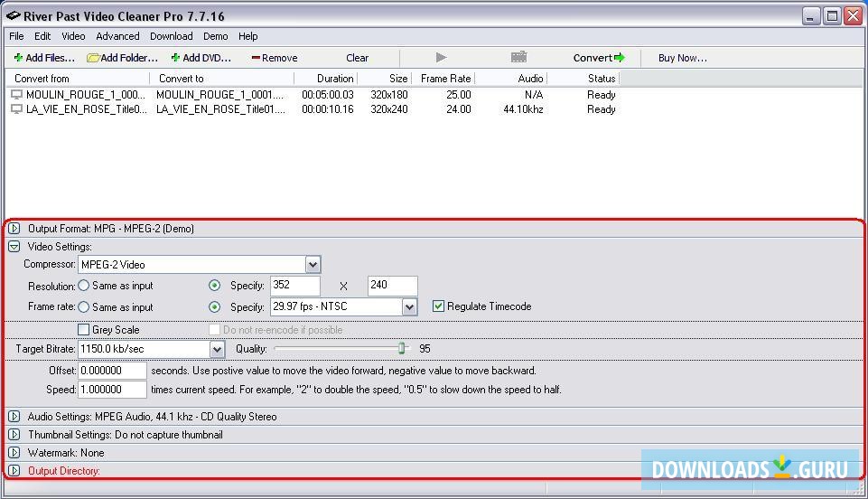The height and width of the screenshot is (499, 868).
Task: Click the Add DVD toolbar button
Action: (x=201, y=58)
